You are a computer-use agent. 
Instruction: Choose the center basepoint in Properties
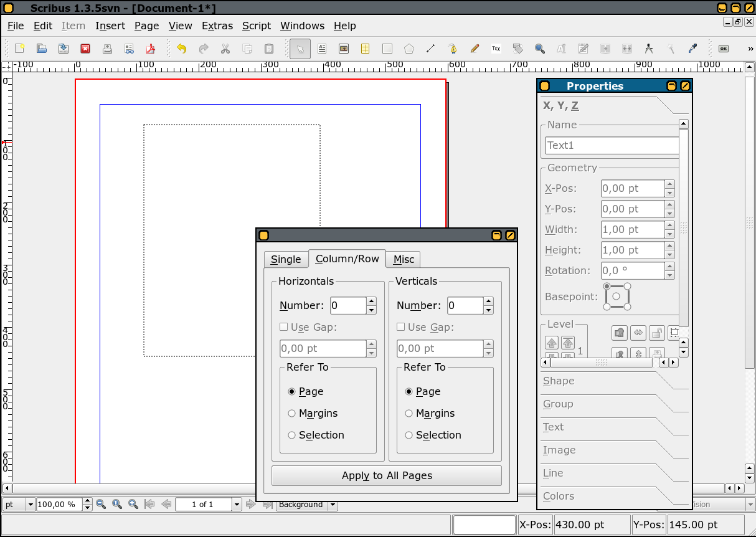point(617,297)
